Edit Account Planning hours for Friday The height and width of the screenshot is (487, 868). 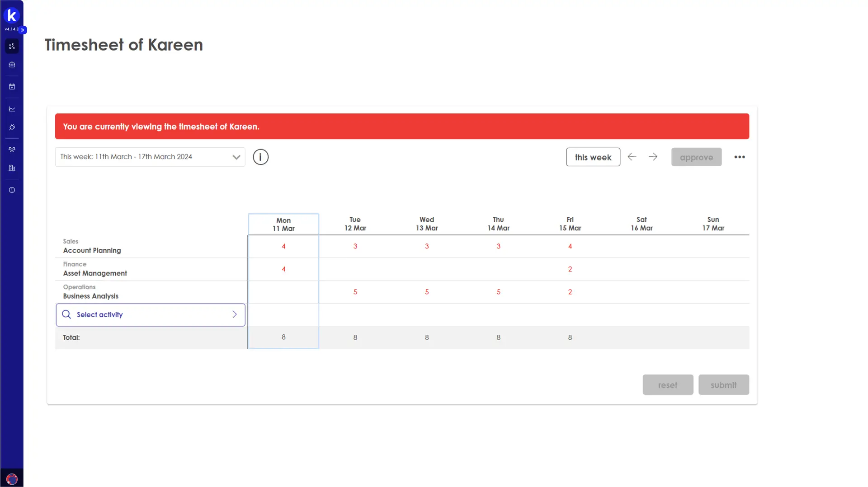pyautogui.click(x=570, y=246)
